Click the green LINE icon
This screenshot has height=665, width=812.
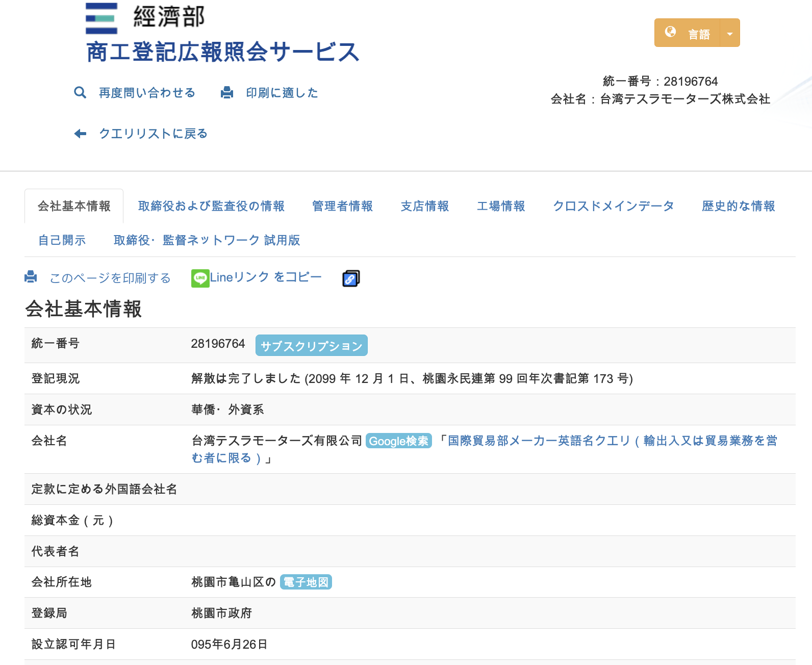point(200,278)
